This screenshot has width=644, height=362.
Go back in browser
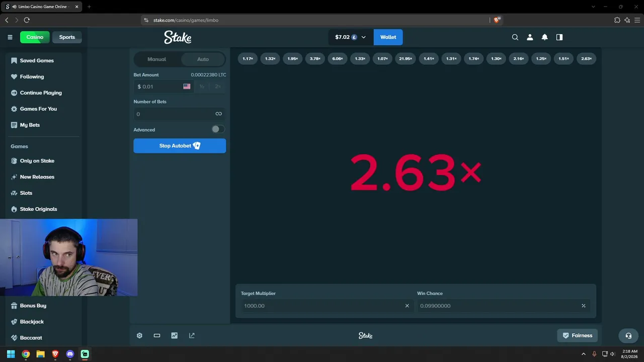click(7, 20)
